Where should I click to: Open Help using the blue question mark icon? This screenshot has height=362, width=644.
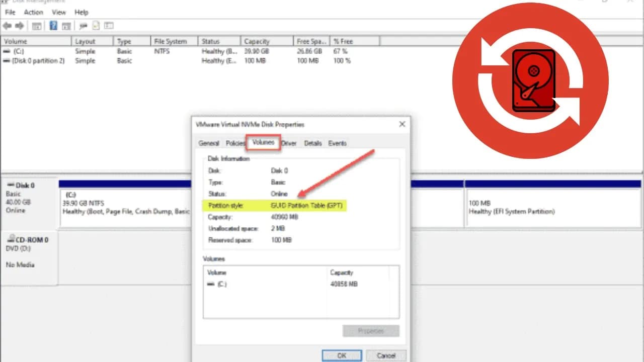pos(53,26)
